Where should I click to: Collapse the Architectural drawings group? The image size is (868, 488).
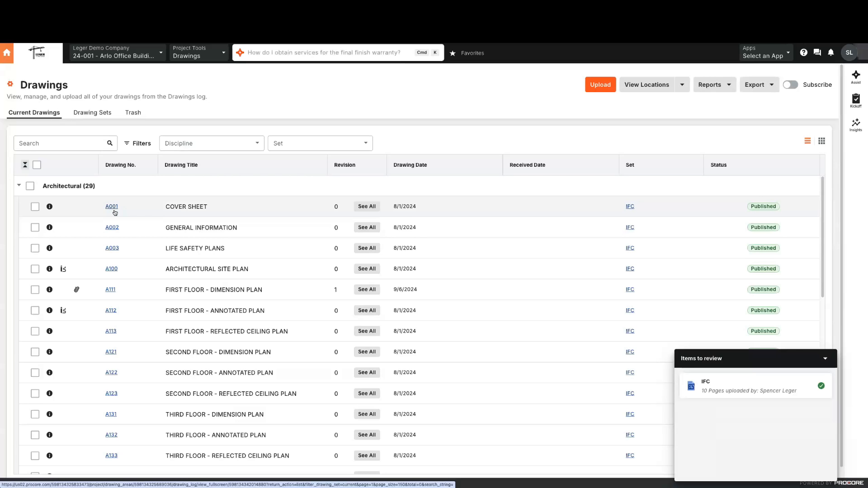(19, 185)
